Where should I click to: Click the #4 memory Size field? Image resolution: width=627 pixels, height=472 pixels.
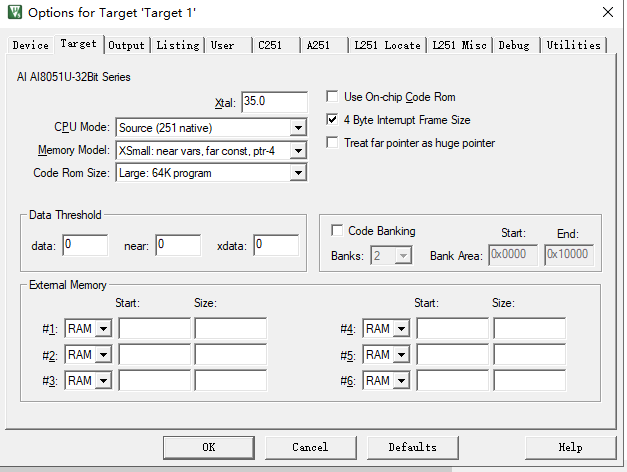[x=529, y=328]
